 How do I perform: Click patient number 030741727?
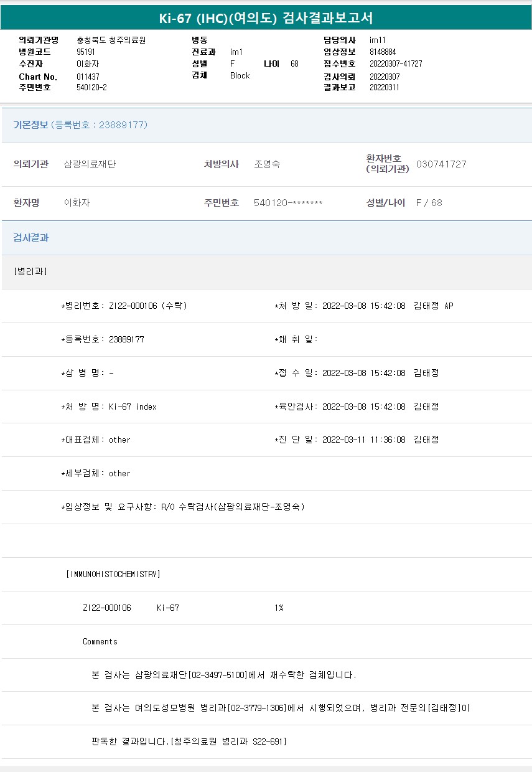[441, 164]
